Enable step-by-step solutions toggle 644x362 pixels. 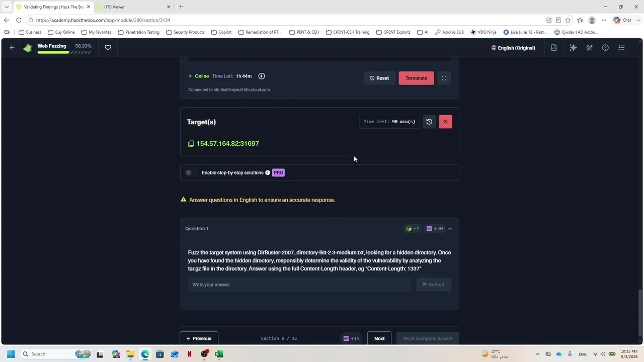(x=190, y=172)
